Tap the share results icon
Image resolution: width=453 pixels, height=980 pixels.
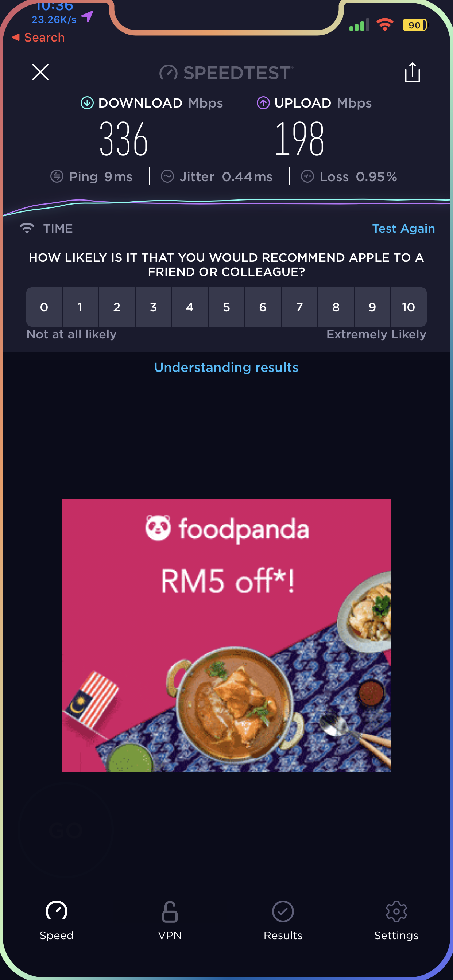(x=412, y=72)
